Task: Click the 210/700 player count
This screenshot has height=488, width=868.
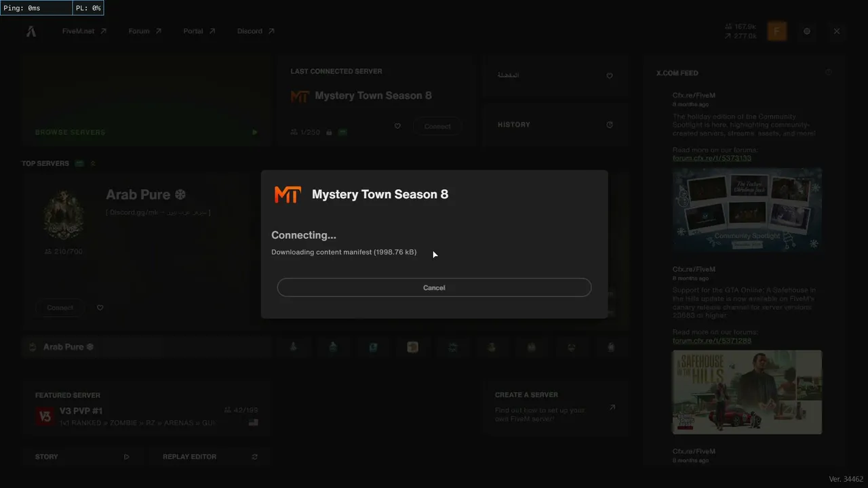Action: (64, 251)
